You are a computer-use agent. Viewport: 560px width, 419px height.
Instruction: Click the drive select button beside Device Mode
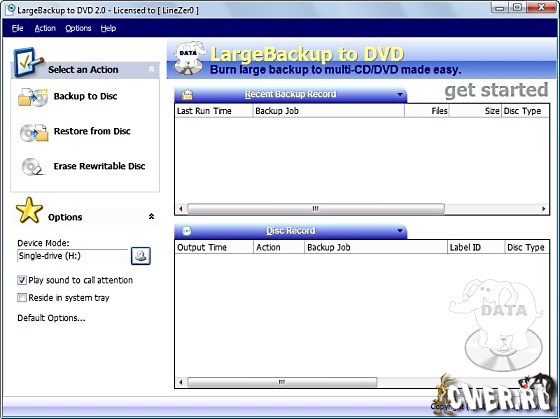pyautogui.click(x=141, y=256)
